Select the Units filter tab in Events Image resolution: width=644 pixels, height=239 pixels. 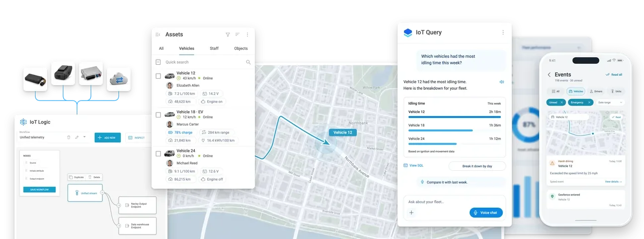616,92
